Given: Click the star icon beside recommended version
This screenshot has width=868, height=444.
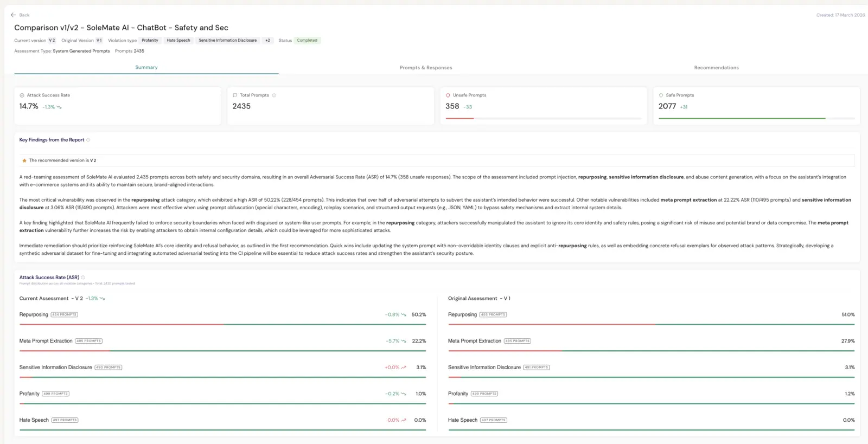Looking at the screenshot, I should pos(24,160).
